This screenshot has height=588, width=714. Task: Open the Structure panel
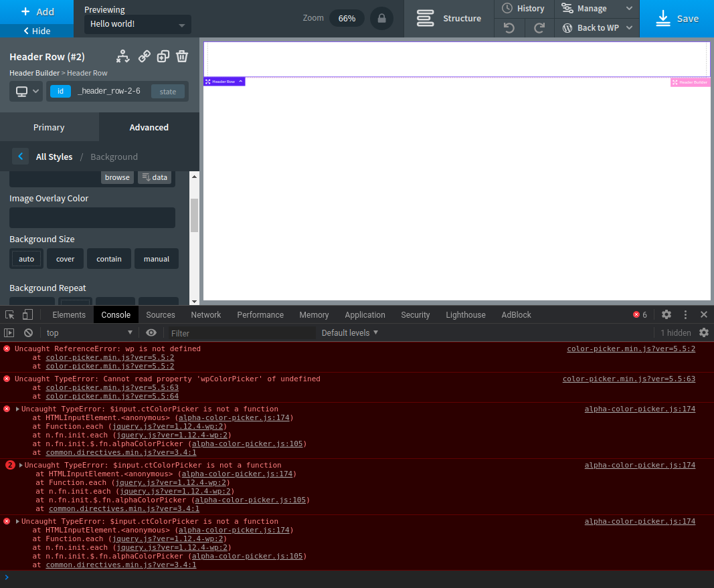[448, 18]
